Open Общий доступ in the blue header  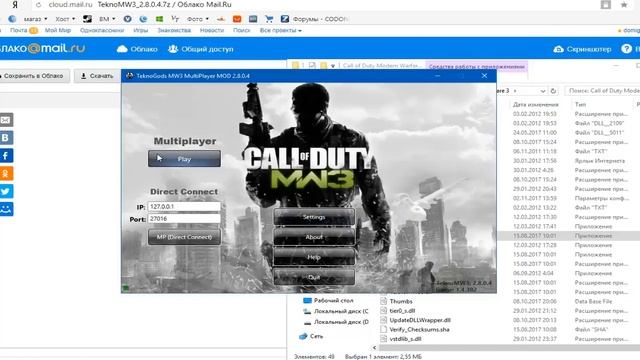click(x=201, y=49)
